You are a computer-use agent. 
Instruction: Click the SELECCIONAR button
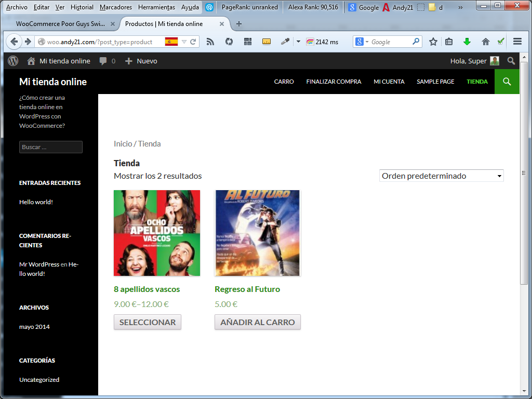[x=148, y=322]
